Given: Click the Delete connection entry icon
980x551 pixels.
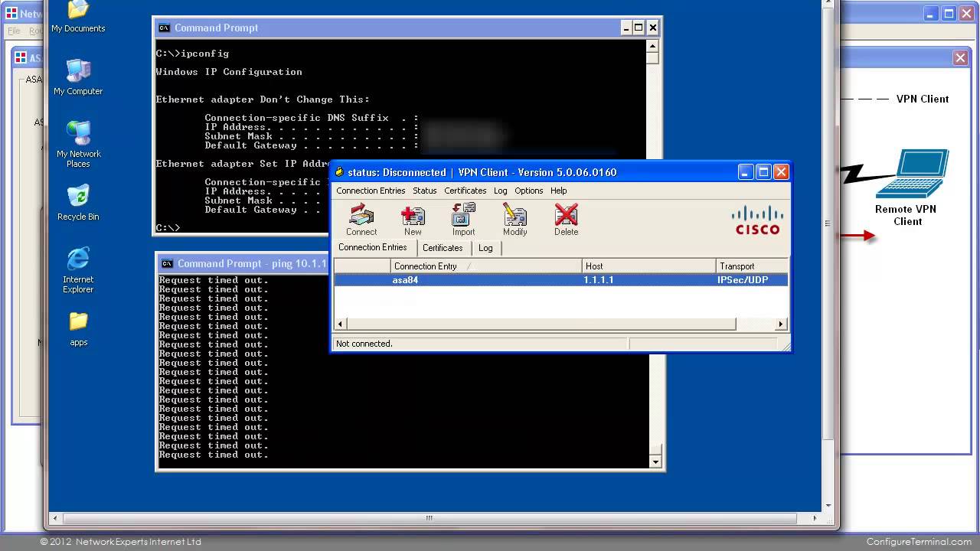Looking at the screenshot, I should tap(566, 220).
